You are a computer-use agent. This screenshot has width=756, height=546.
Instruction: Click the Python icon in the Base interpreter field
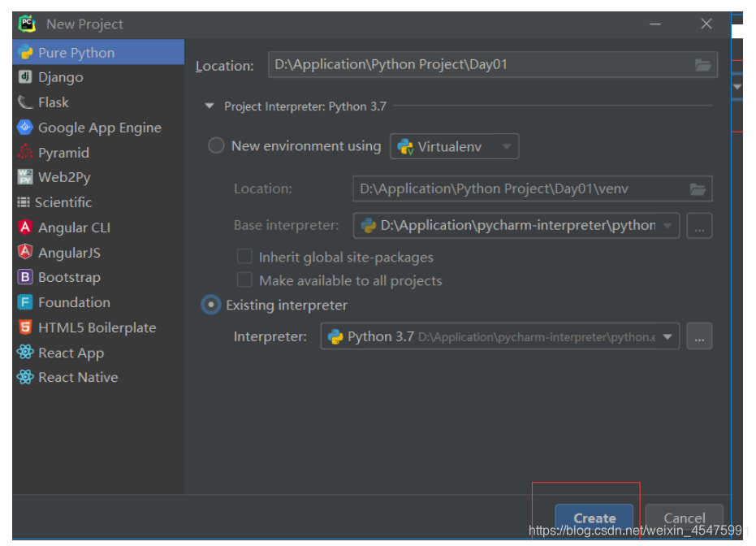click(369, 226)
